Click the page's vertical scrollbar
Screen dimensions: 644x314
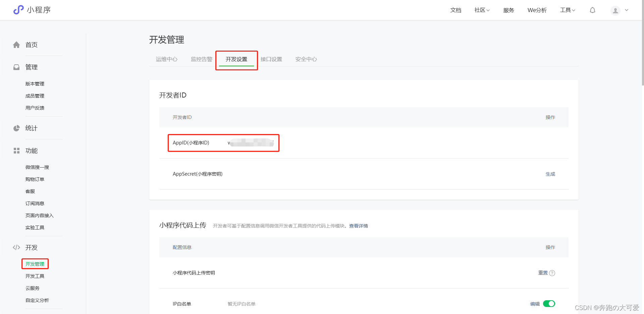[643, 44]
